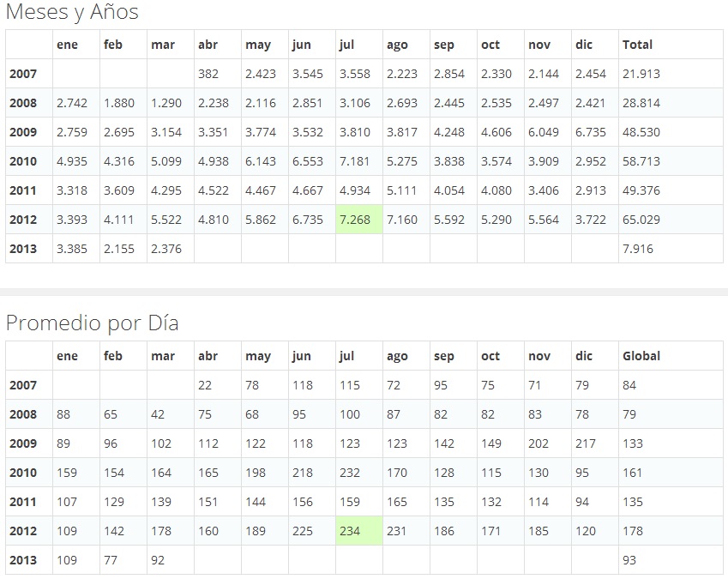Click the Total column header
This screenshot has height=579, width=728.
pos(637,45)
